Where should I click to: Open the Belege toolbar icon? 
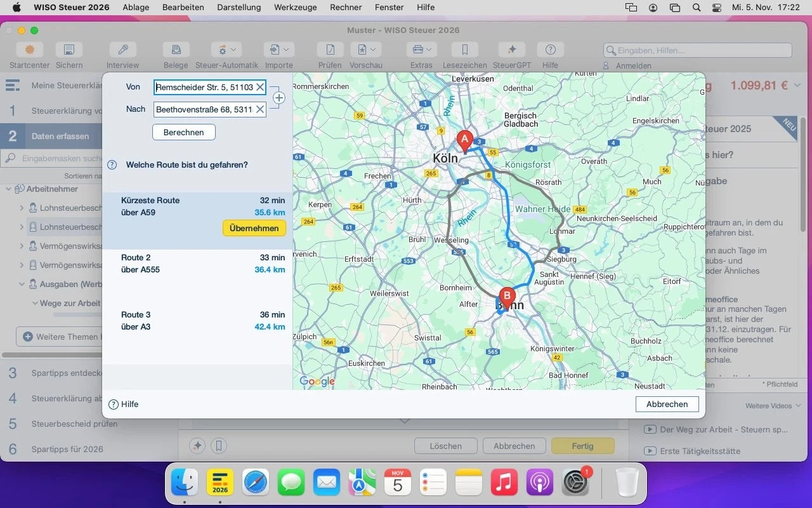[x=176, y=50]
